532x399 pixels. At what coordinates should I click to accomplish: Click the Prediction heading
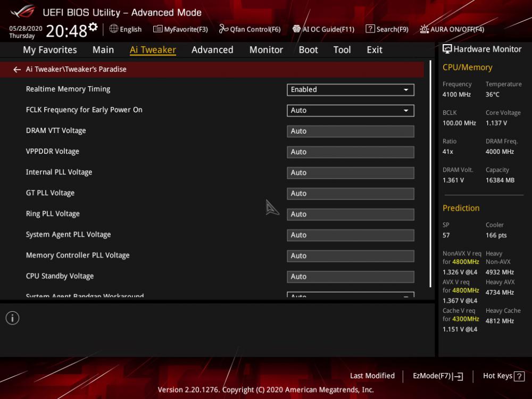(x=461, y=208)
